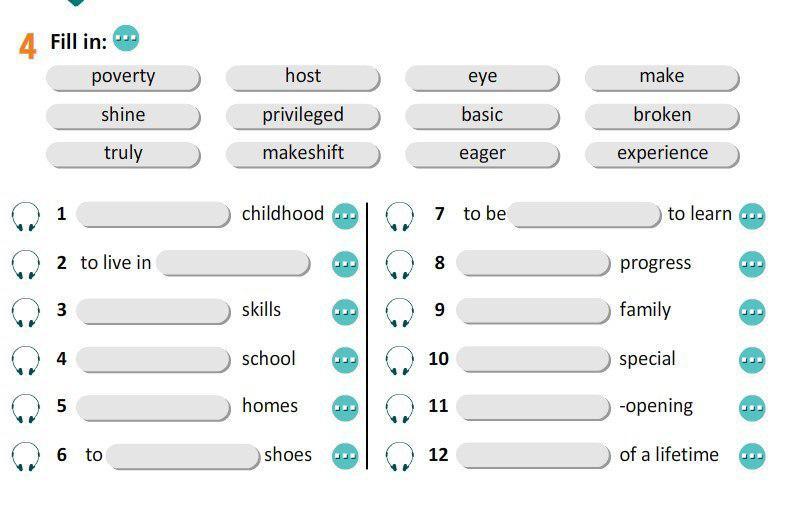This screenshot has height=508, width=798.
Task: Listen to item 12 of a lifetime
Action: [x=399, y=457]
